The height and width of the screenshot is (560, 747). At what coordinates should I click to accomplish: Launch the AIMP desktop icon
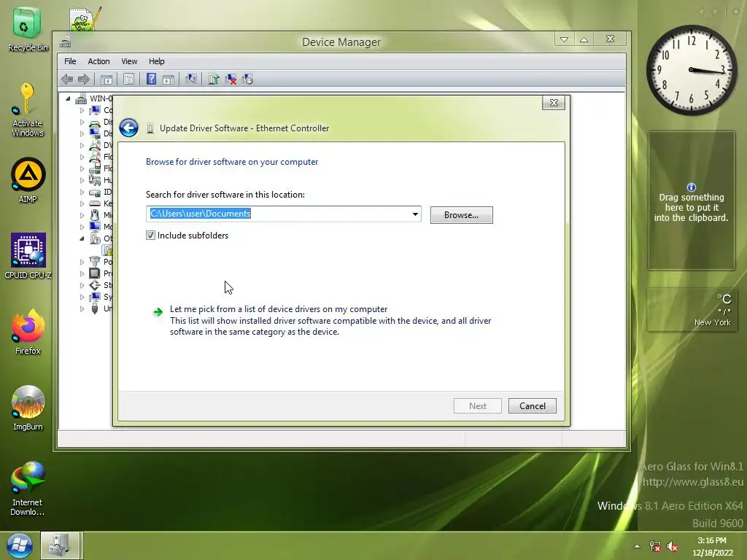tap(28, 181)
